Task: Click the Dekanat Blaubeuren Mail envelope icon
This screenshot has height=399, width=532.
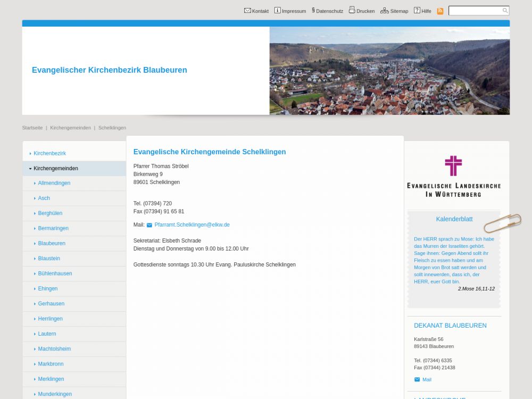Action: coord(417,379)
